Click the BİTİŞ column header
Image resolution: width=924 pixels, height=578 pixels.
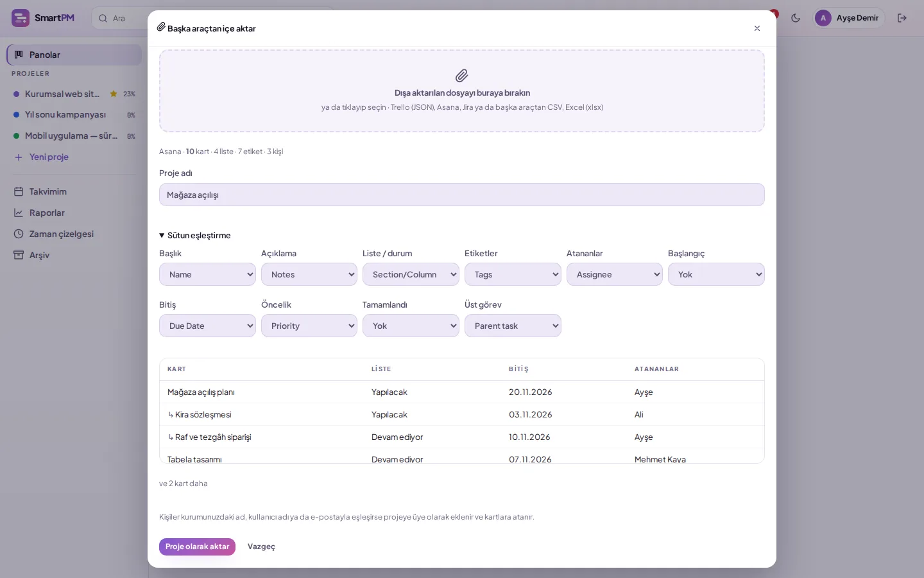tap(518, 369)
